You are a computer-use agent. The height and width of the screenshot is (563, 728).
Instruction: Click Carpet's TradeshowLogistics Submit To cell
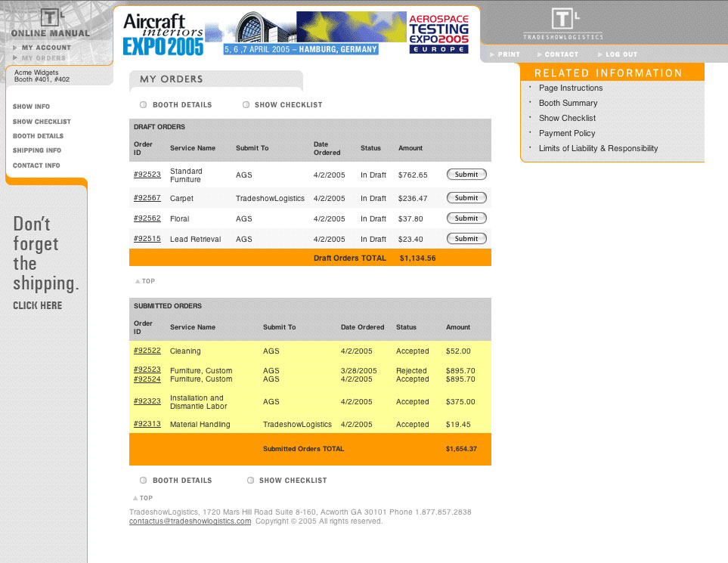point(270,198)
